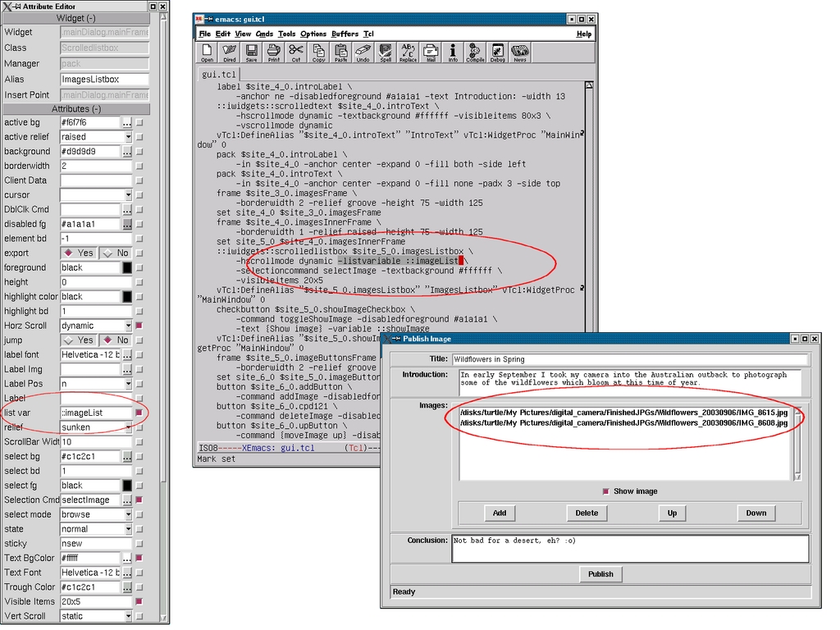Launch the Debug tool icon
This screenshot has width=840, height=630.
coord(497,52)
